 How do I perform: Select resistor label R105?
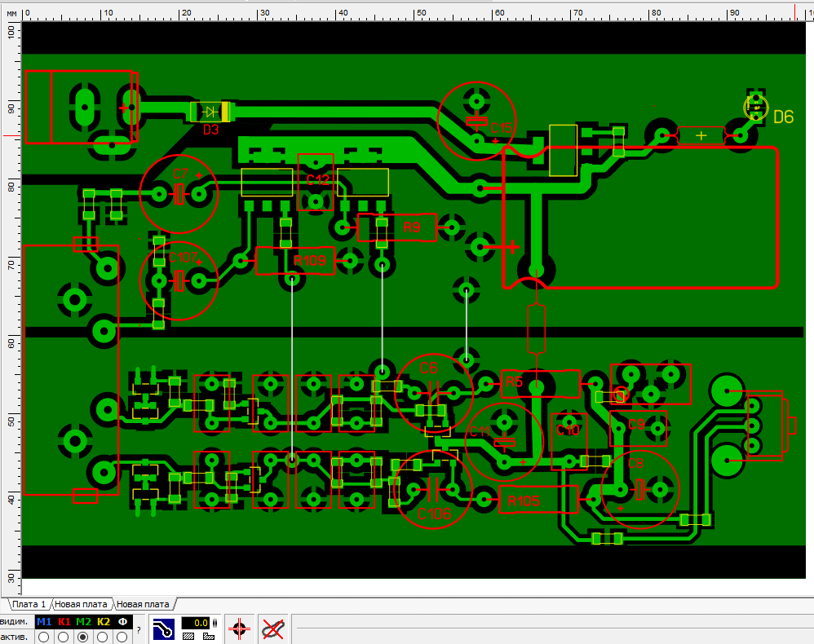coord(524,501)
